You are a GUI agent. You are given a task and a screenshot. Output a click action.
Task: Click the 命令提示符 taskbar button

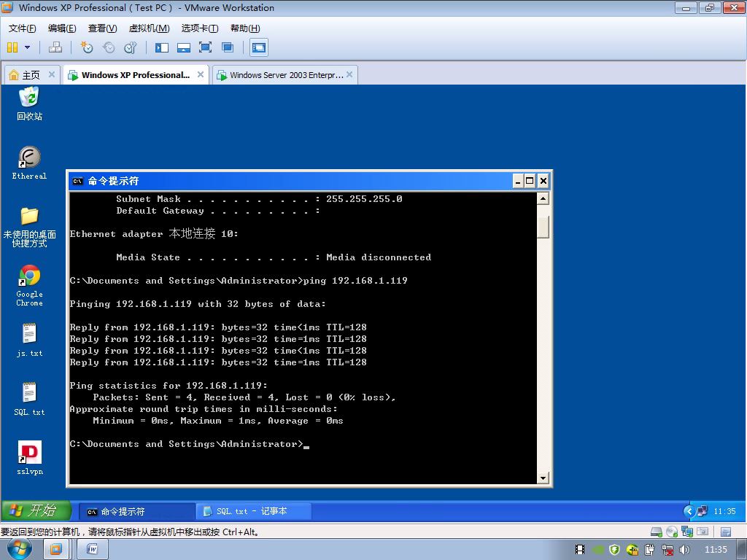[136, 511]
